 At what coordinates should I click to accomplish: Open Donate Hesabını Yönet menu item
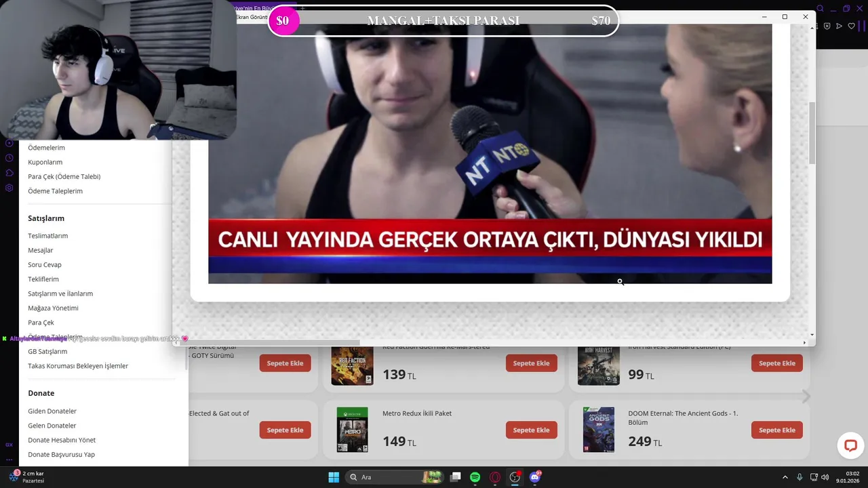(62, 440)
